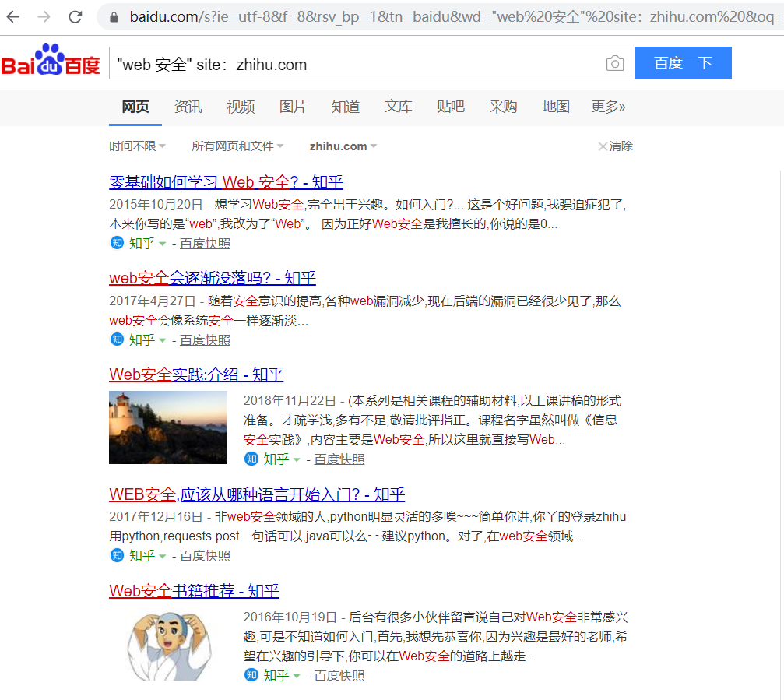Click the browser back arrow

click(x=13, y=17)
